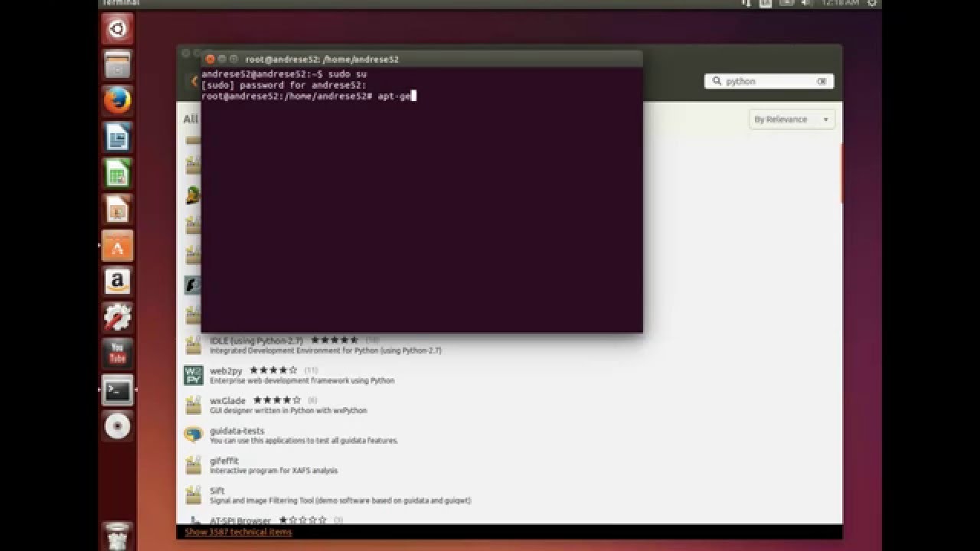Clear the python search field
This screenshot has width=980, height=551.
point(822,81)
